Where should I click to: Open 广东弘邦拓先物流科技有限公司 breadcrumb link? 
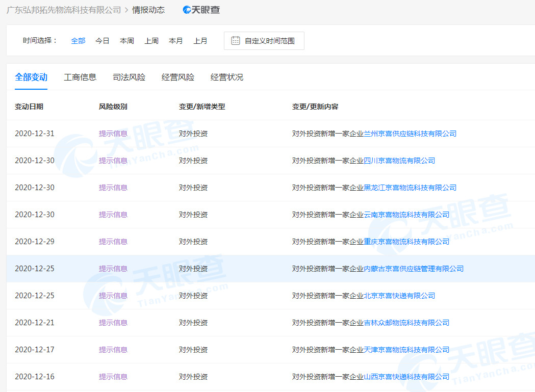pos(64,10)
